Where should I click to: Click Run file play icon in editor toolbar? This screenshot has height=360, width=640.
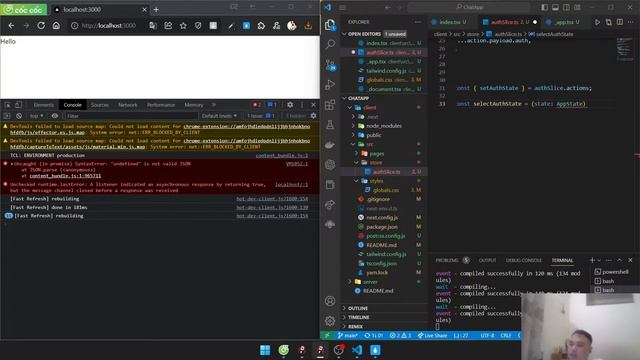(x=597, y=22)
